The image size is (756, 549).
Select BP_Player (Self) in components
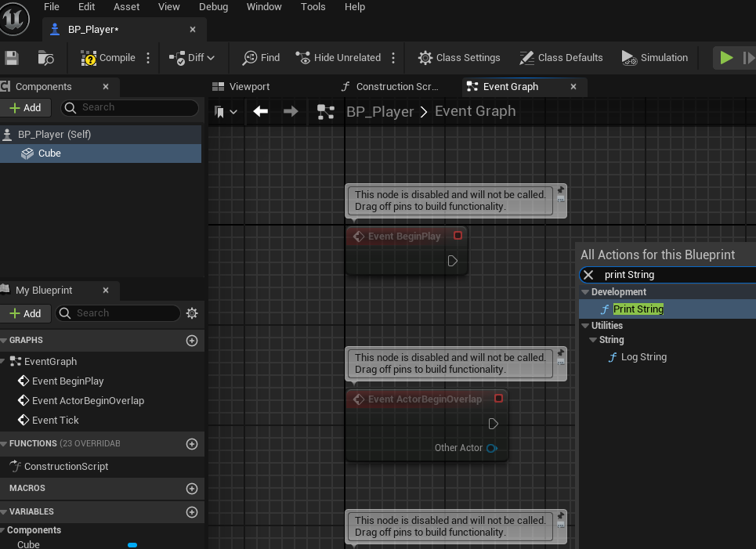tap(101, 135)
